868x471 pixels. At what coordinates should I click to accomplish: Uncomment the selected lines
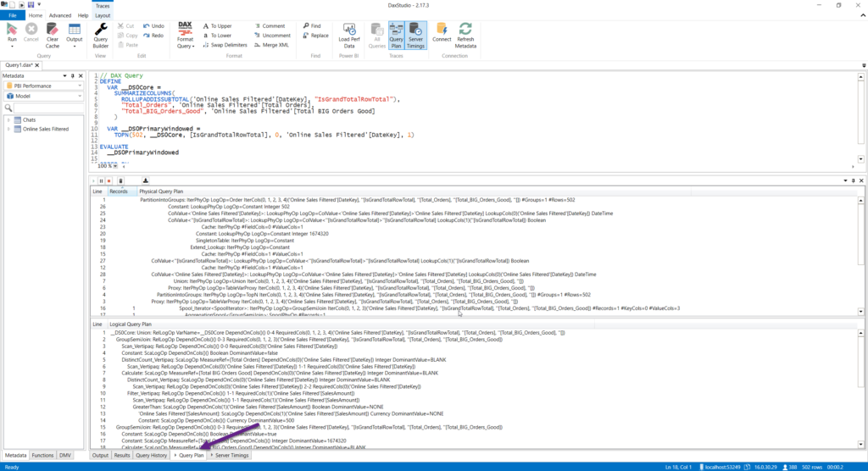272,36
